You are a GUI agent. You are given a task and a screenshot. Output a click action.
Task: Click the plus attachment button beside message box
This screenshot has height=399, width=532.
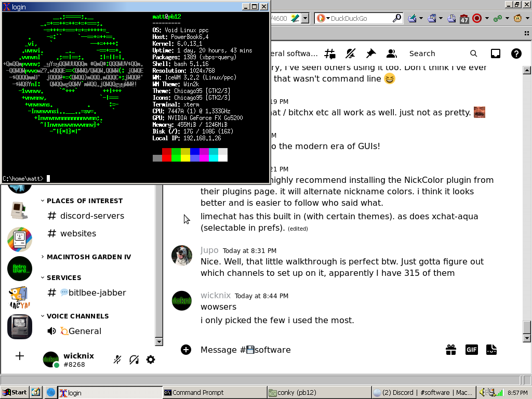coord(186,350)
